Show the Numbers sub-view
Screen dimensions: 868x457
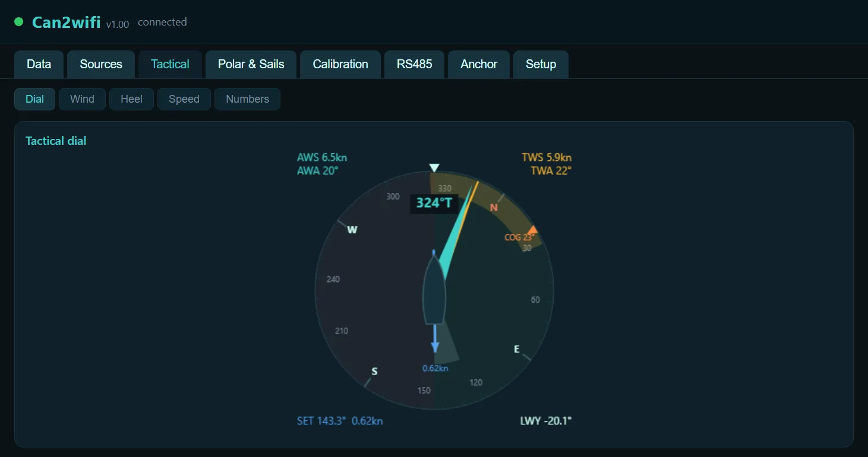247,99
